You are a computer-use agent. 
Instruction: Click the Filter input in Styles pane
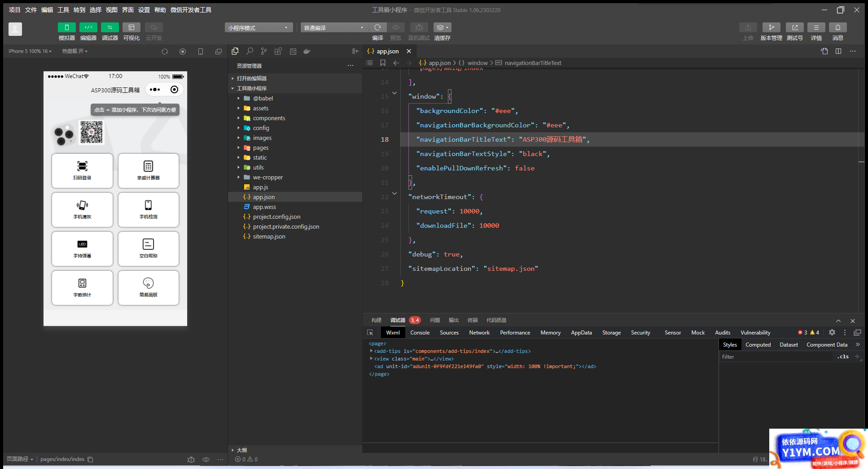pos(776,357)
